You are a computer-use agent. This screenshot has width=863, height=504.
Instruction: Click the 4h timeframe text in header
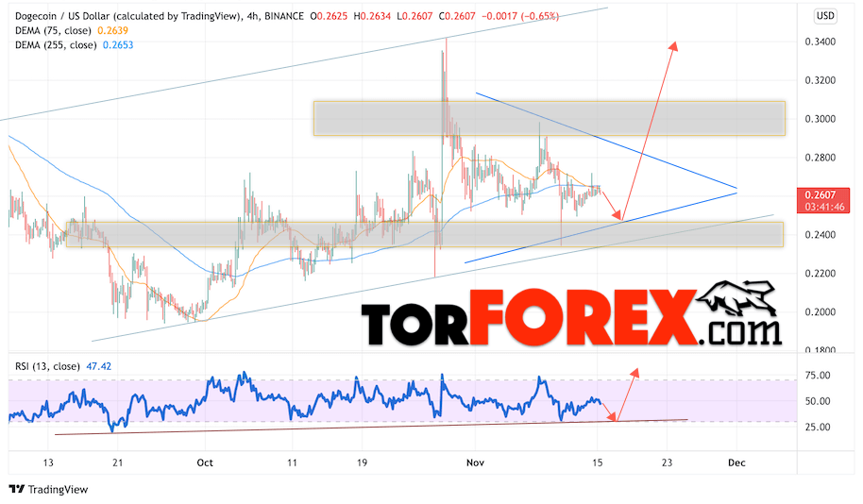(252, 16)
